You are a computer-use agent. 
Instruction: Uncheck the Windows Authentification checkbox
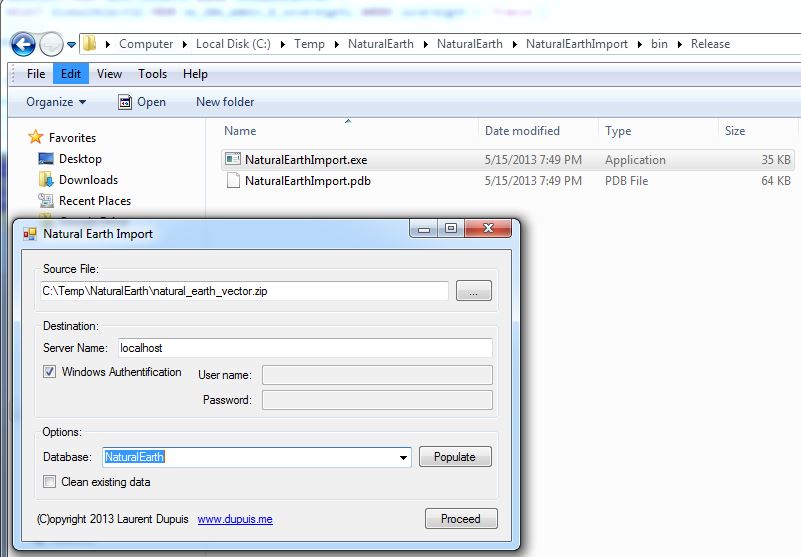pyautogui.click(x=50, y=372)
